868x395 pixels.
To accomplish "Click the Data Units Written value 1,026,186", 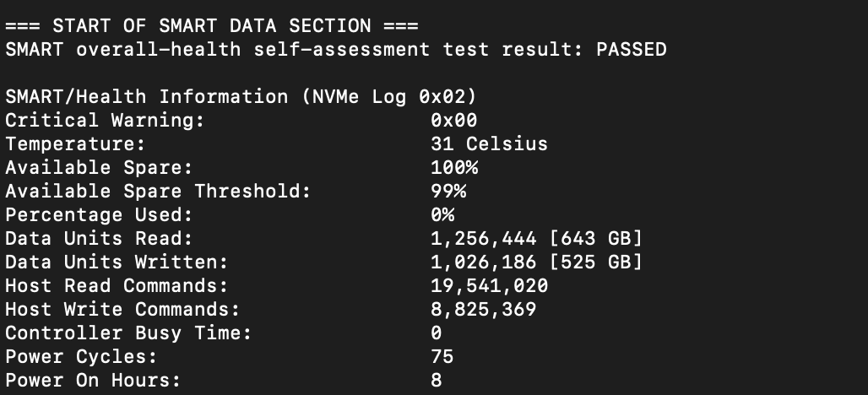I will tap(483, 262).
